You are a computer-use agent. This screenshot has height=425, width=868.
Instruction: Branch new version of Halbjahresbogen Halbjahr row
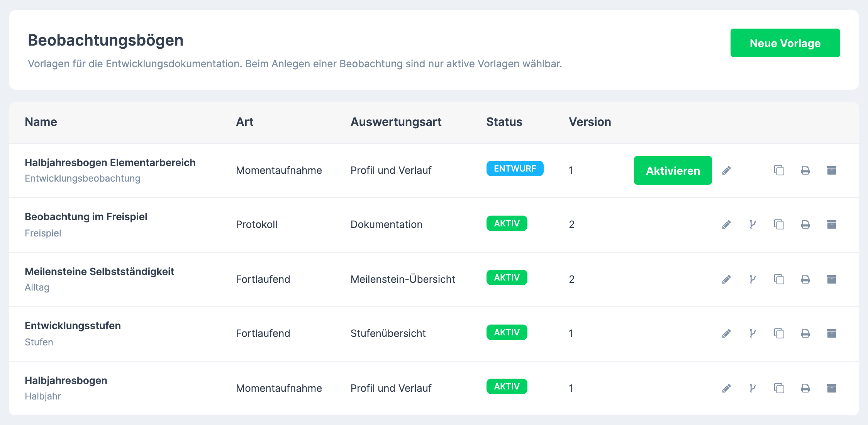click(x=753, y=388)
